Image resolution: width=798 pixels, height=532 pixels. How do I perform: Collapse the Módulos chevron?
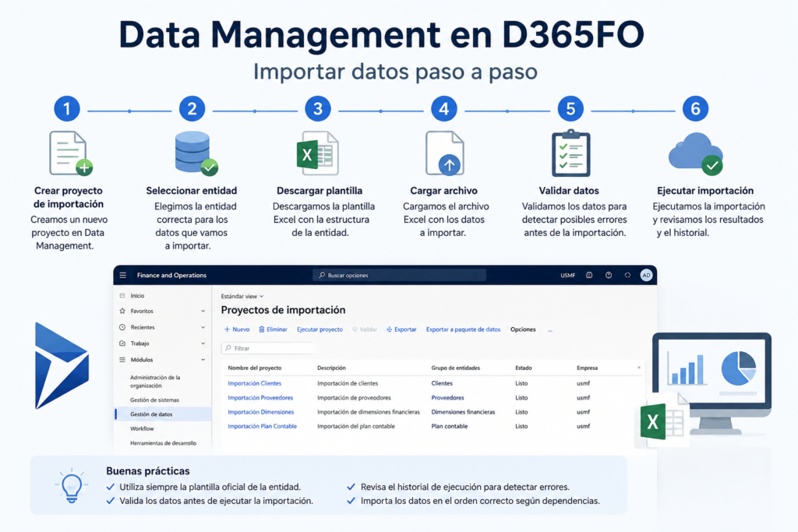click(x=203, y=360)
